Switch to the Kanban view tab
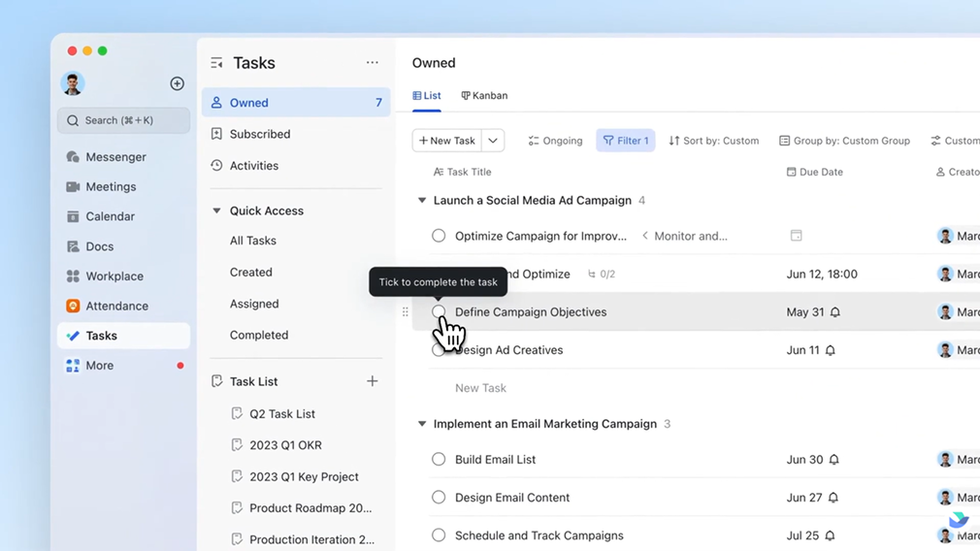 click(x=484, y=96)
